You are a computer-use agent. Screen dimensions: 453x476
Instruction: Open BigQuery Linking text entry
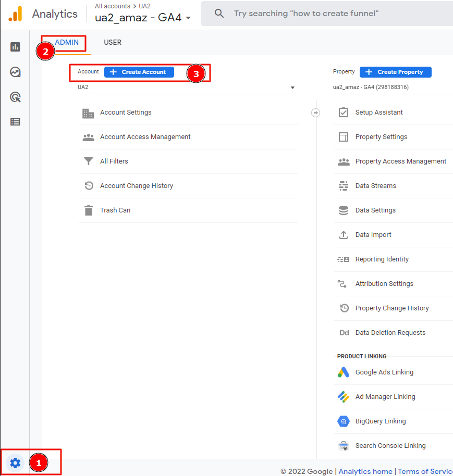(x=381, y=421)
